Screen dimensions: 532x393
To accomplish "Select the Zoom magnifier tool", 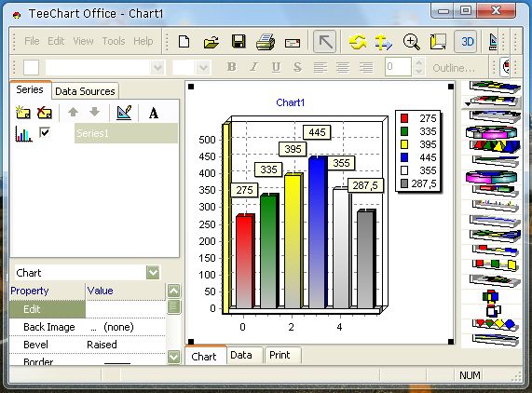I will [x=411, y=42].
